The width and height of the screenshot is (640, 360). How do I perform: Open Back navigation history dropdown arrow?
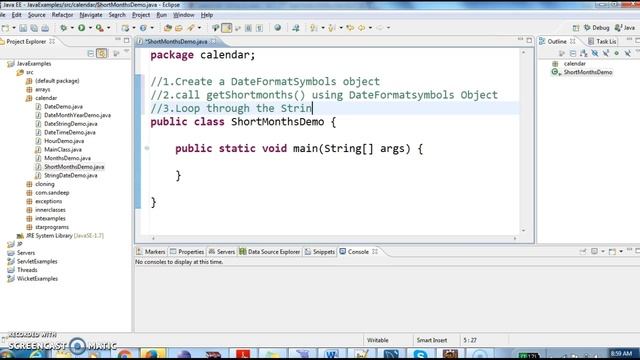pos(370,28)
